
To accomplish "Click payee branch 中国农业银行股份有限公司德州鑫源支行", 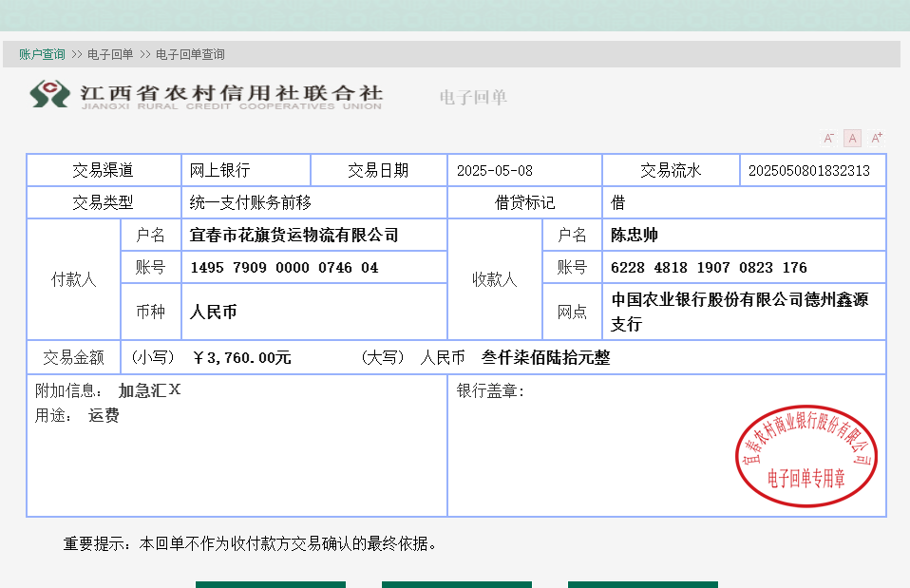I will point(739,312).
